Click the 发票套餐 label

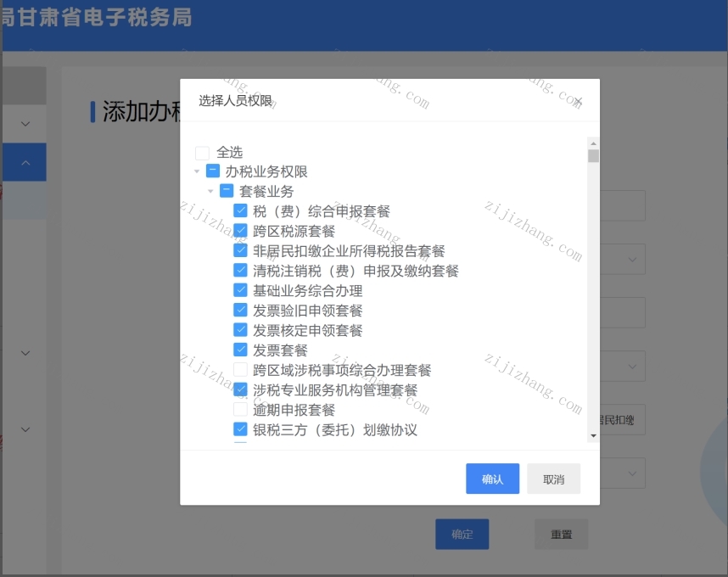pos(280,350)
